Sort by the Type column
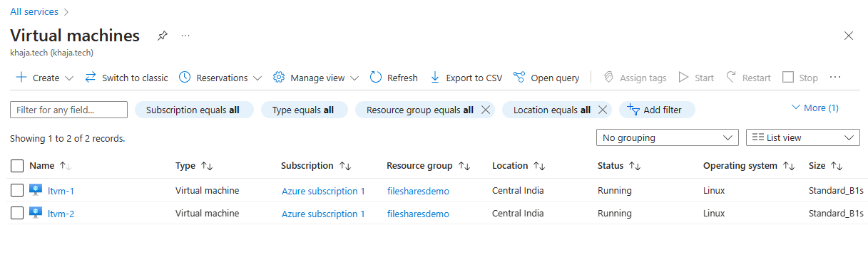 click(x=194, y=166)
